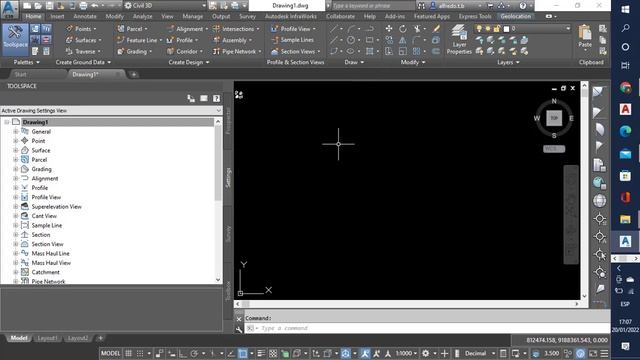Select the Move tool in Modify panel
The width and height of the screenshot is (640, 360).
pos(389,29)
